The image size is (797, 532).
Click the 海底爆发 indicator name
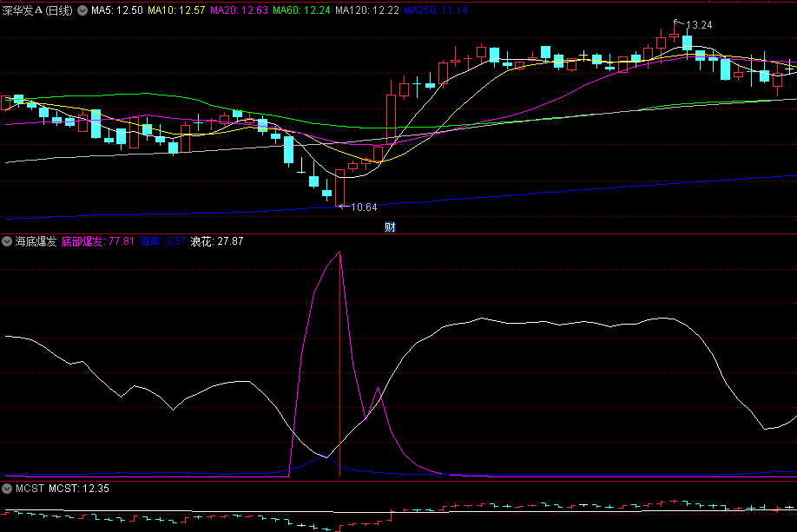point(36,241)
